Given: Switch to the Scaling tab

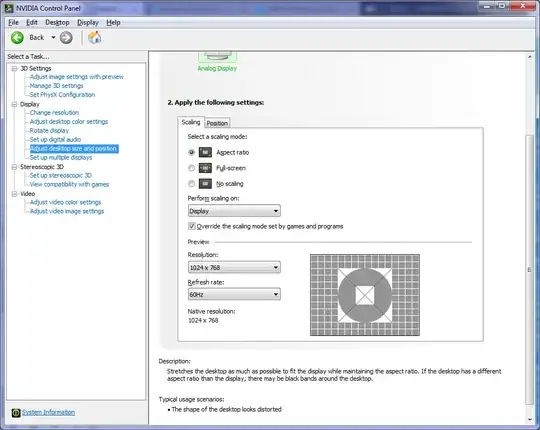Looking at the screenshot, I should (191, 122).
